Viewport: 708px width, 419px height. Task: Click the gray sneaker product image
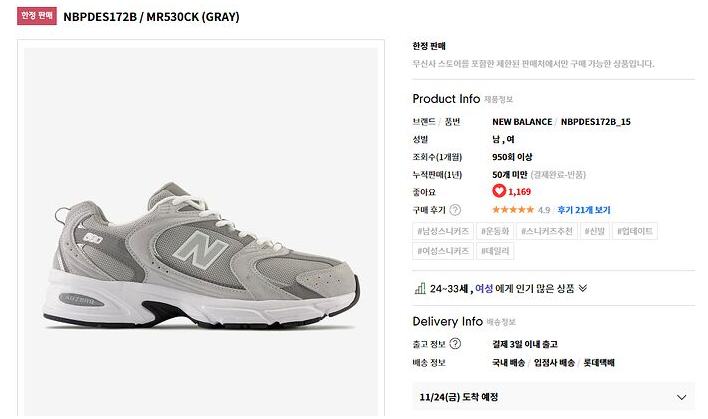200,255
